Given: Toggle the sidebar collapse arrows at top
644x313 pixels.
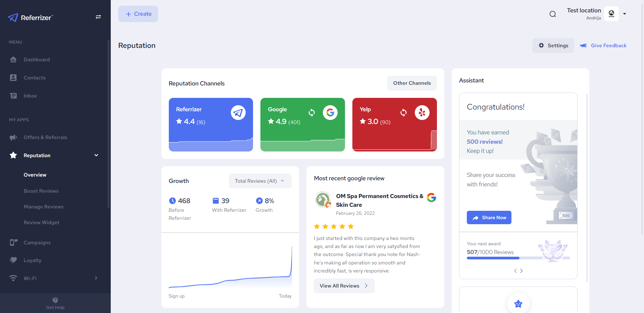Looking at the screenshot, I should [98, 17].
